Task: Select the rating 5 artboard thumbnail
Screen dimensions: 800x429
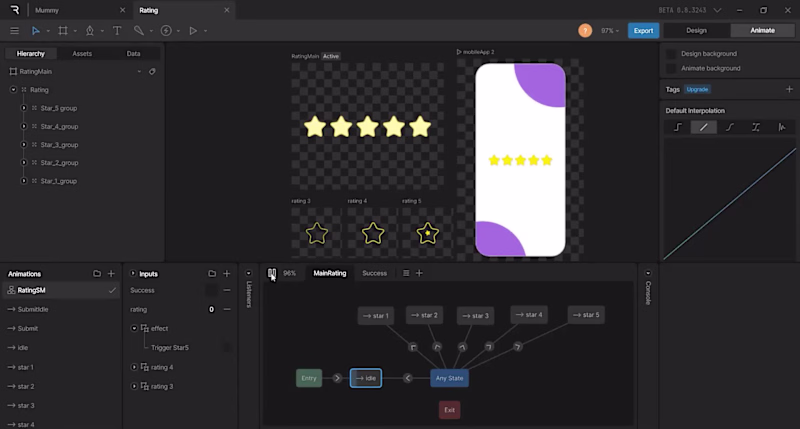Action: tap(428, 233)
